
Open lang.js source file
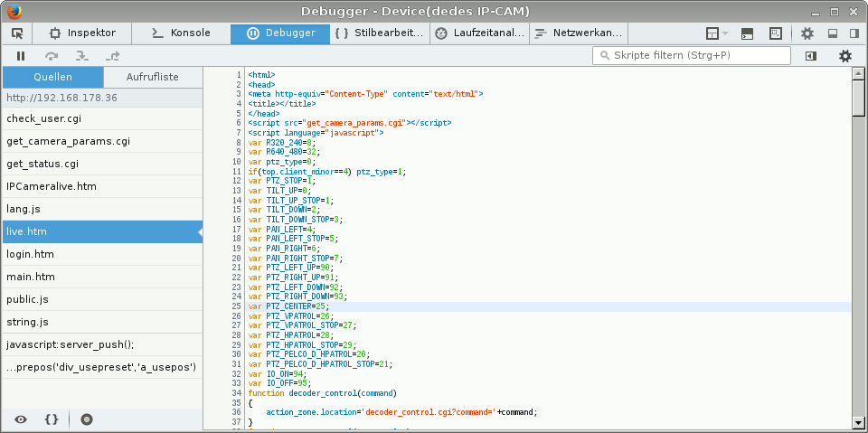click(x=102, y=210)
